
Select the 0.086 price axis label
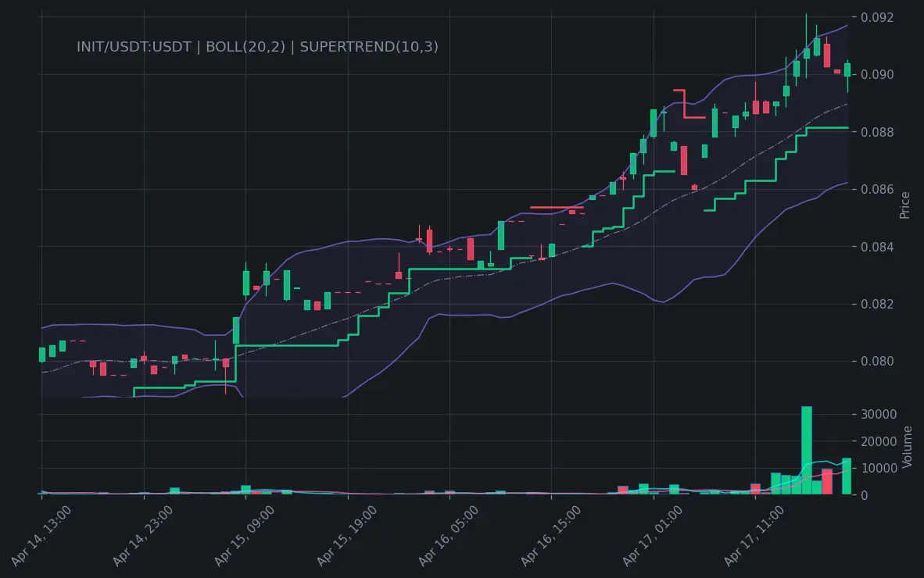point(877,190)
